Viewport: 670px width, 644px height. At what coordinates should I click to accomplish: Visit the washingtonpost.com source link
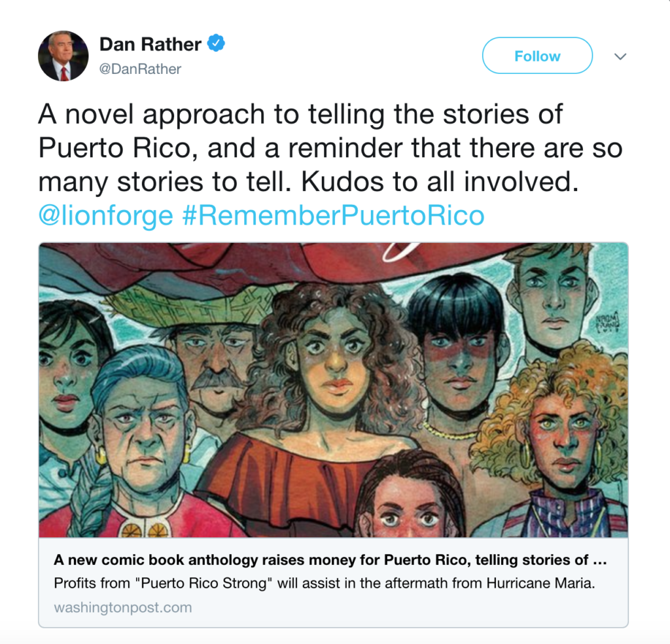pos(122,607)
